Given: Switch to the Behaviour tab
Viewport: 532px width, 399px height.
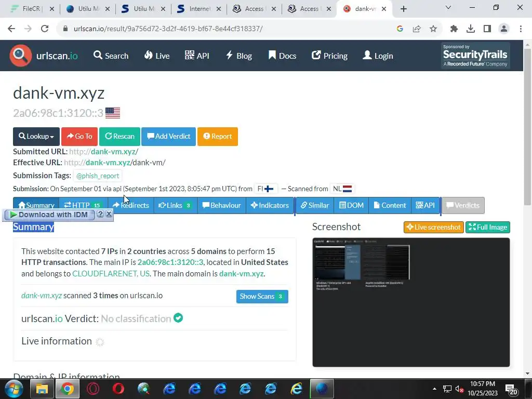Looking at the screenshot, I should [x=221, y=205].
